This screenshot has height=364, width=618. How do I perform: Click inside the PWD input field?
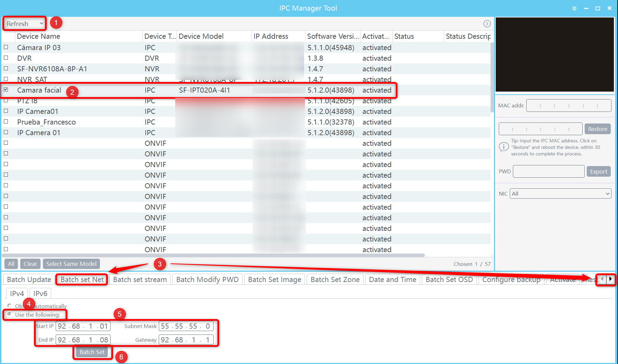(548, 171)
